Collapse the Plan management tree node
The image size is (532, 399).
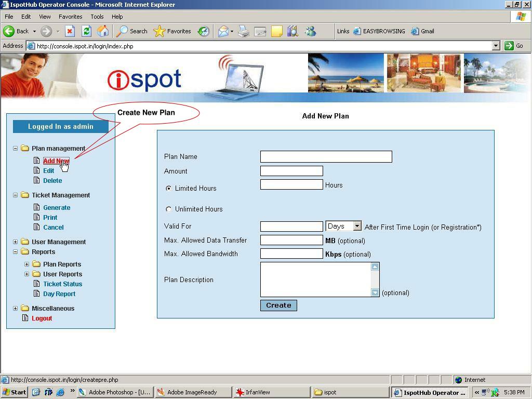point(15,149)
